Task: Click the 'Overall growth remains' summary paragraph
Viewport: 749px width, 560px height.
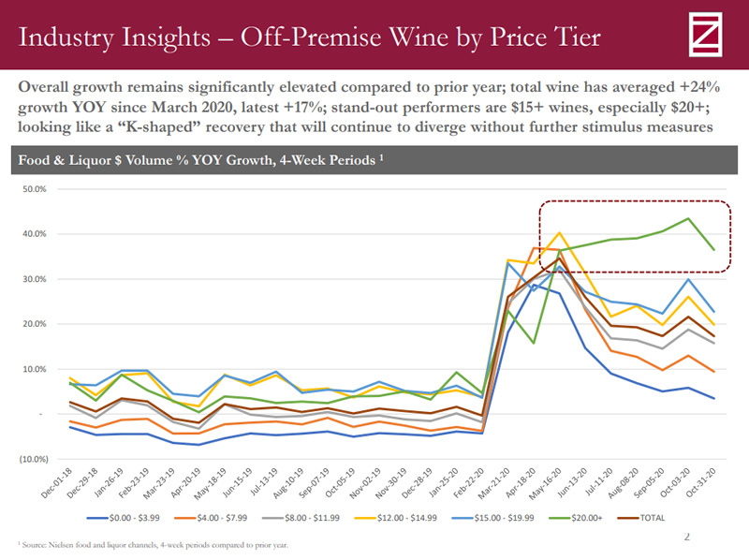Action: [x=369, y=106]
